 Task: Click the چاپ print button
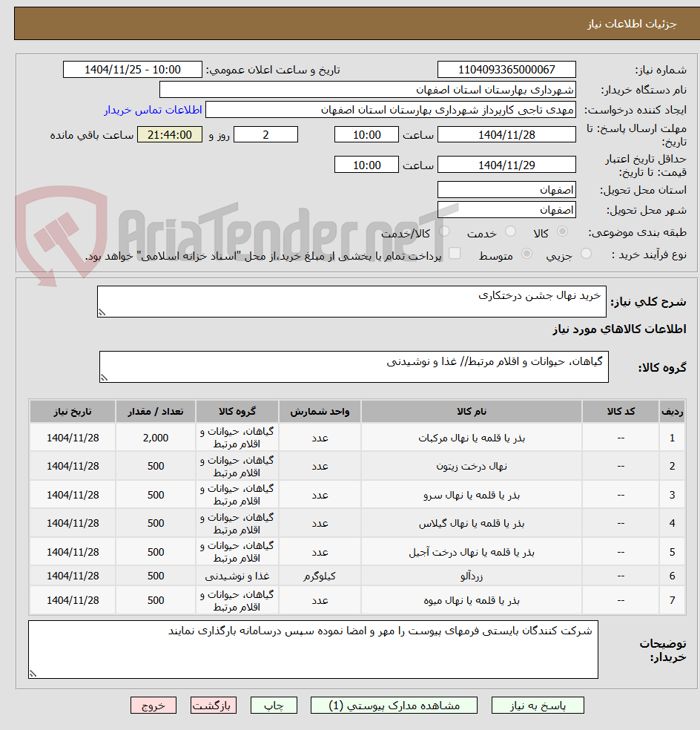coord(274,706)
